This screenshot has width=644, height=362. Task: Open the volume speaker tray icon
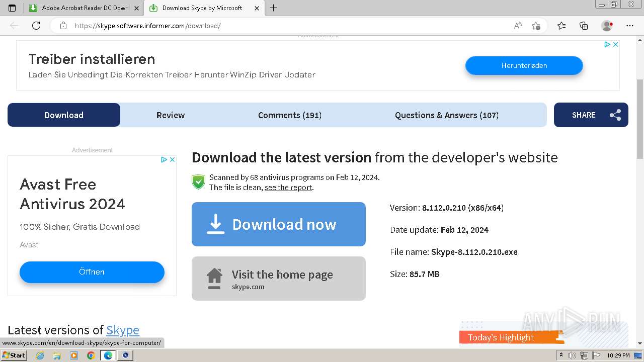tap(572, 355)
